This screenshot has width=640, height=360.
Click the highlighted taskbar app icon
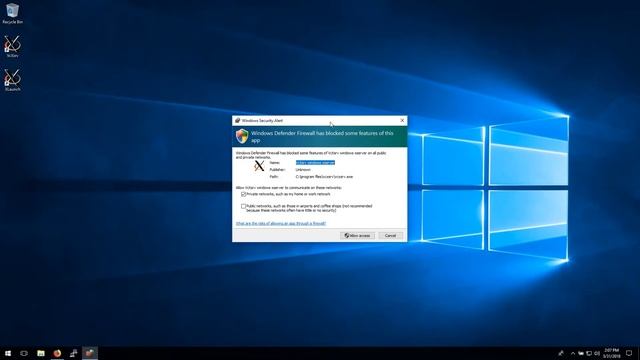pos(90,353)
